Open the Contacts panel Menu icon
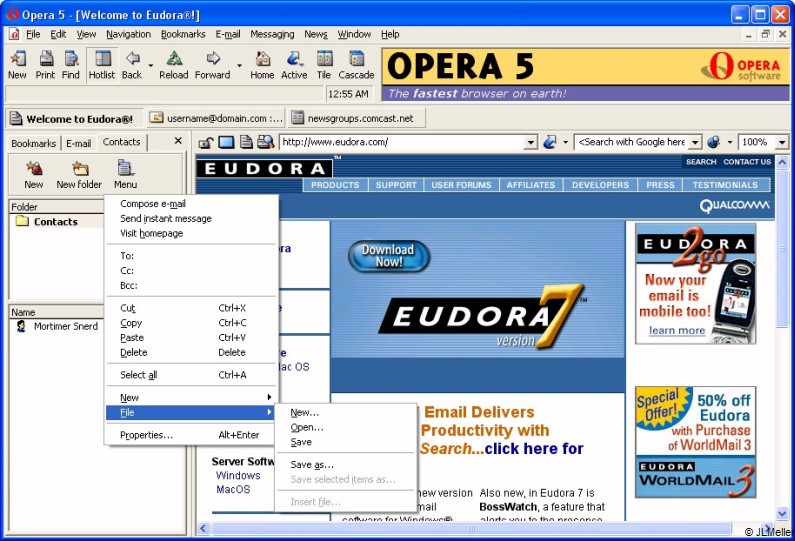This screenshot has width=795, height=541. coord(125,174)
